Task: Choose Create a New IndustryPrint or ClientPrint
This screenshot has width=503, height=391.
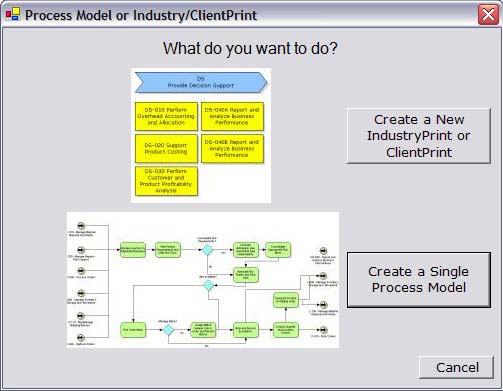Action: tap(419, 136)
